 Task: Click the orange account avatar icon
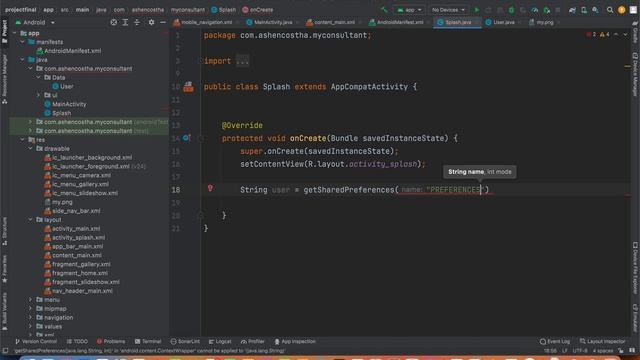(622, 10)
